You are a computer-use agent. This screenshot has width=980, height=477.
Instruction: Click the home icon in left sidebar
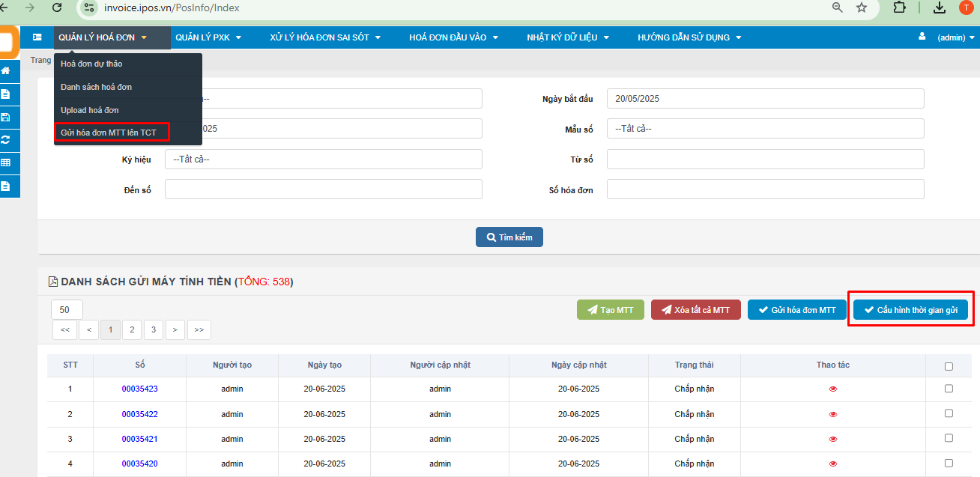[x=6, y=71]
